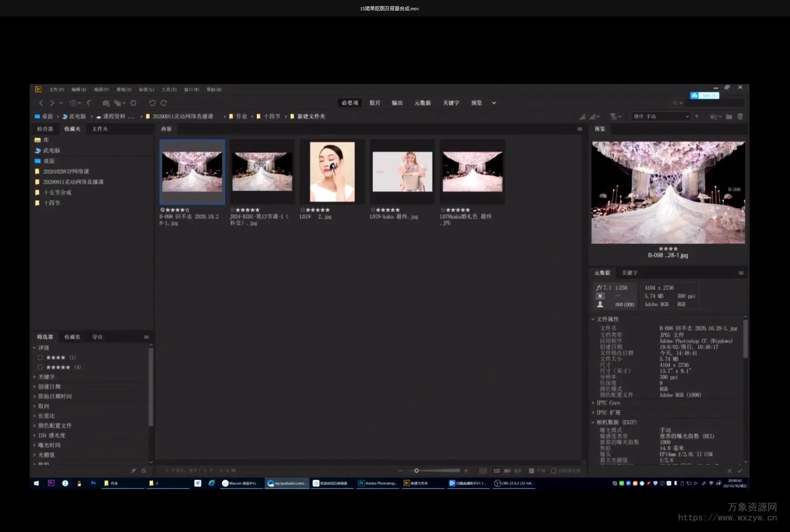
Task: Click 作业 in the breadcrumb path
Action: click(241, 117)
